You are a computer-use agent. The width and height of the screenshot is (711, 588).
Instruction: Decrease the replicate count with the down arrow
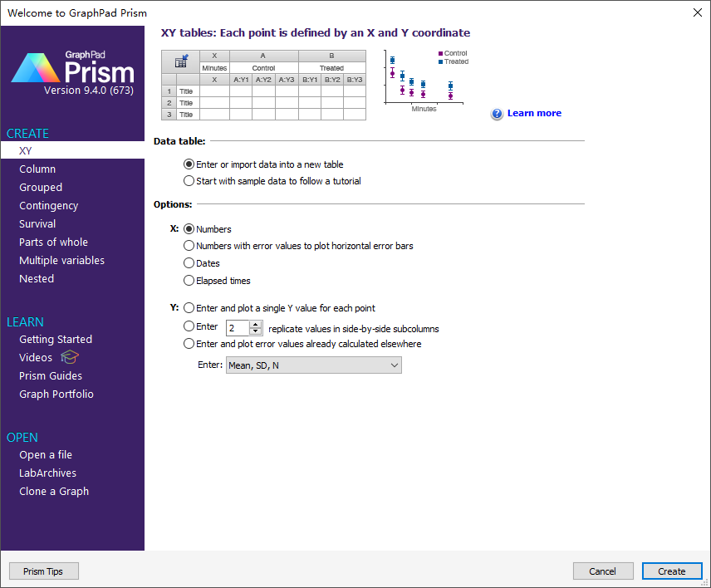tap(256, 331)
